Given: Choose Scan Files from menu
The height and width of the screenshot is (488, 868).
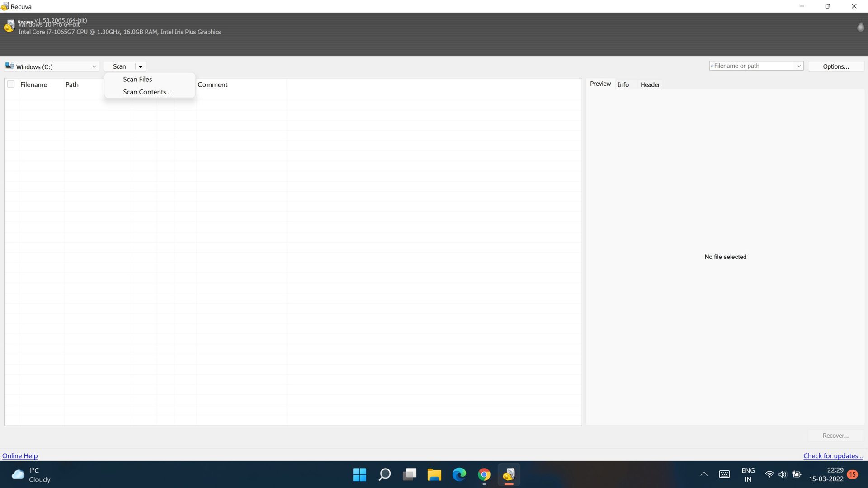Looking at the screenshot, I should [137, 79].
